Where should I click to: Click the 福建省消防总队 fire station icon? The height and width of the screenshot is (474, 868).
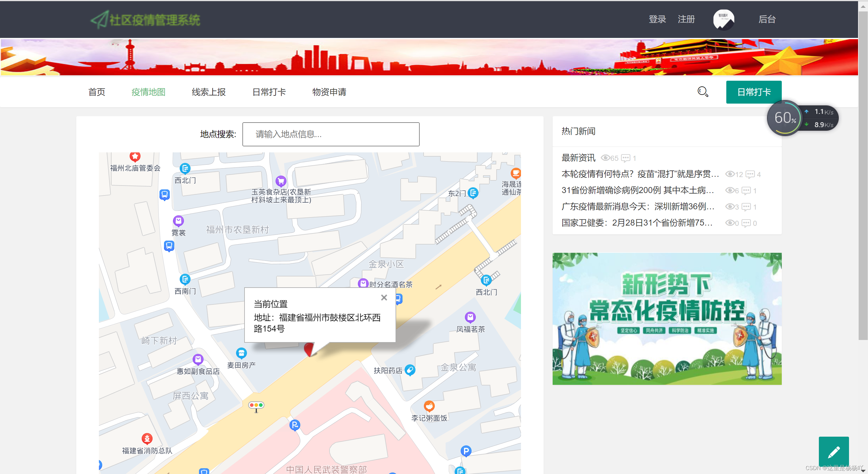click(147, 439)
